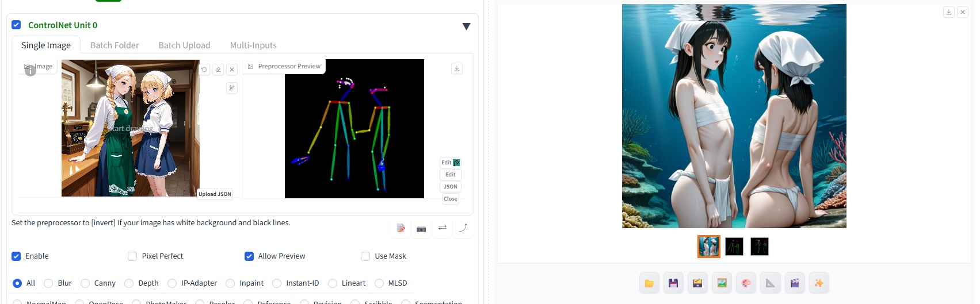Save image using the floppy disk icon
Viewport: 980px width, 304px height.
[x=673, y=283]
